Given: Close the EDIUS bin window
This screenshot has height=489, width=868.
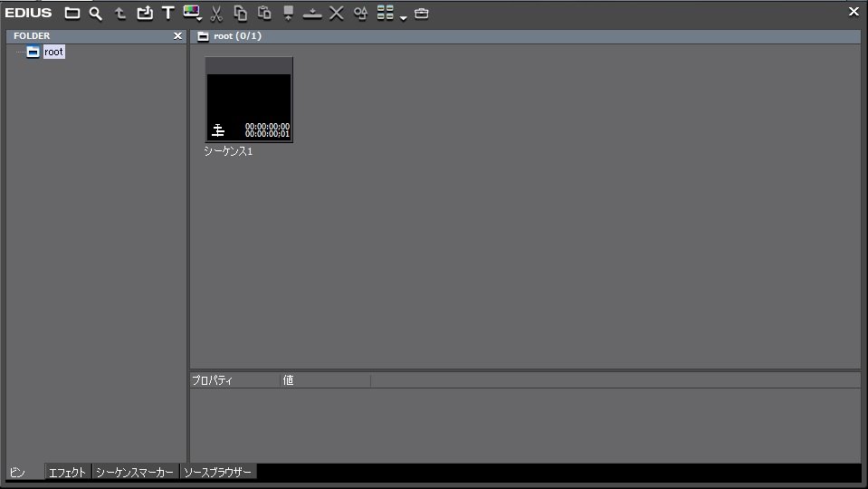Looking at the screenshot, I should click(x=854, y=11).
